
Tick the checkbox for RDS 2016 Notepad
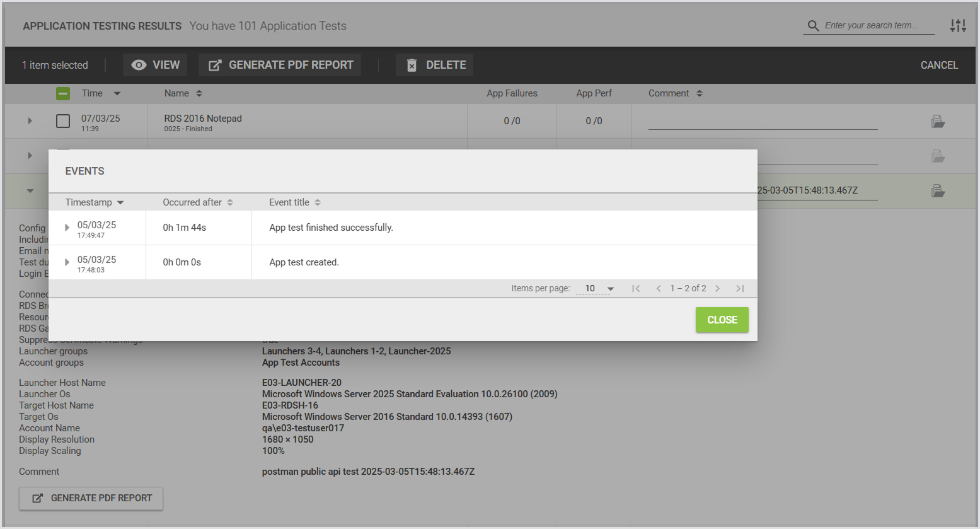(x=63, y=120)
